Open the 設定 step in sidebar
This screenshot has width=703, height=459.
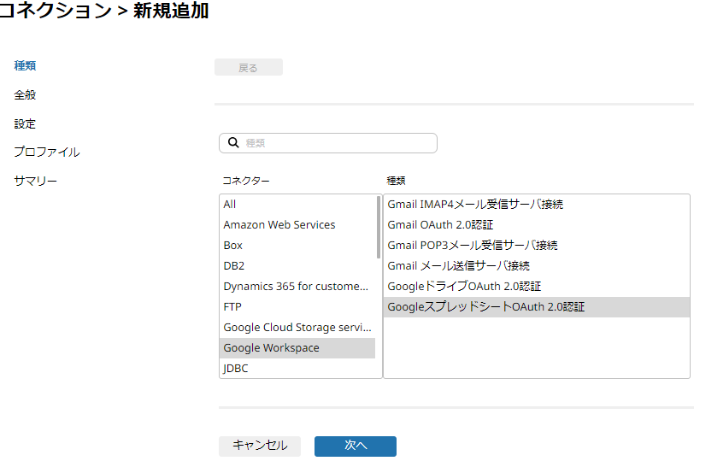click(x=25, y=124)
